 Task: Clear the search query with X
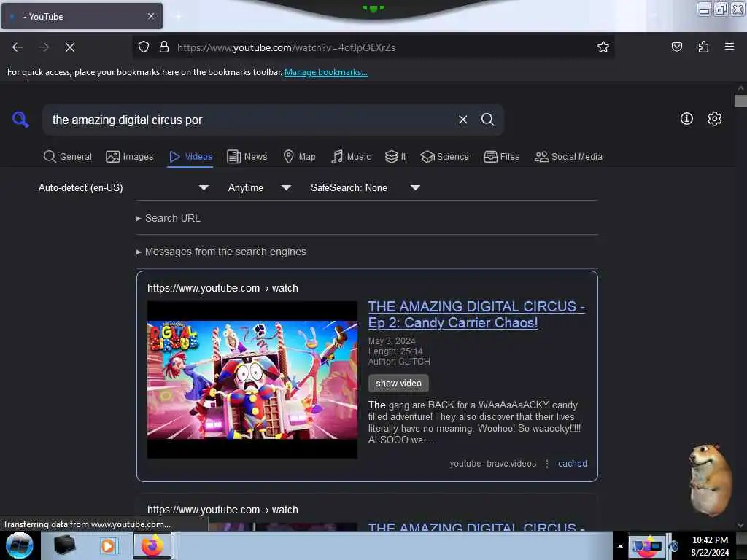tap(462, 120)
